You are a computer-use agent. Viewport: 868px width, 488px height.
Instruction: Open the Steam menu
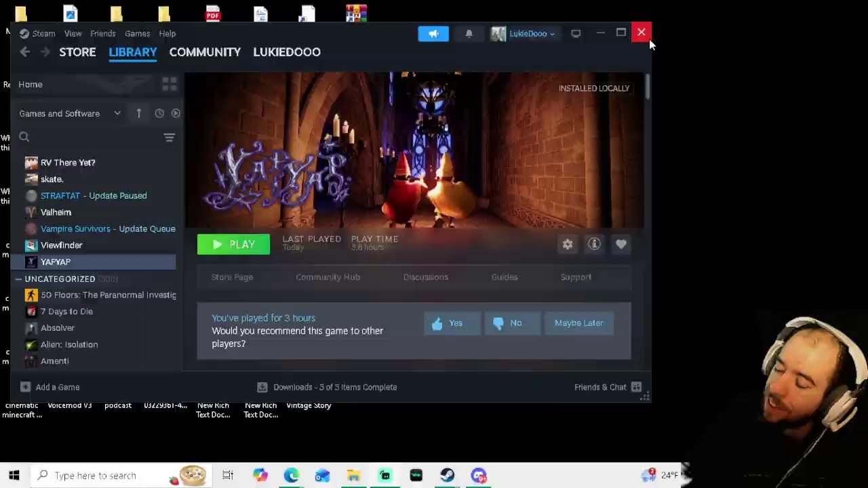37,33
